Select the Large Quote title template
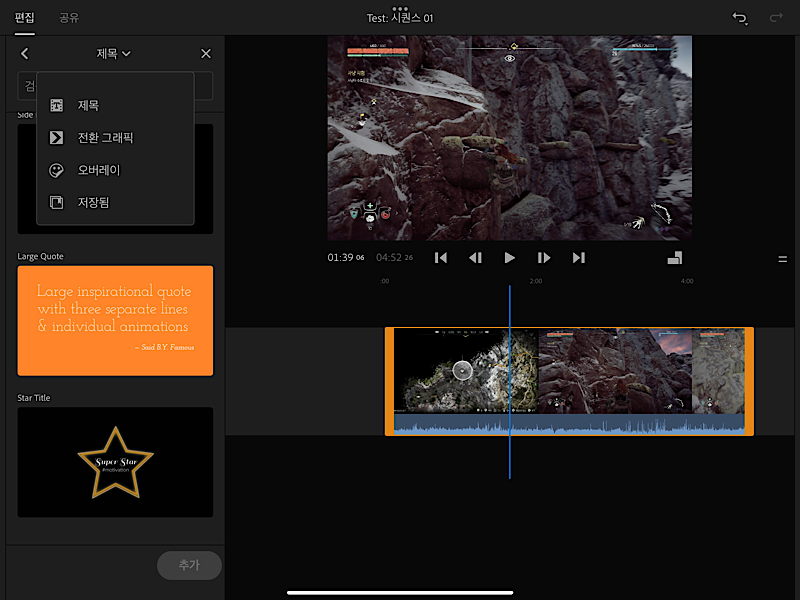 [115, 320]
